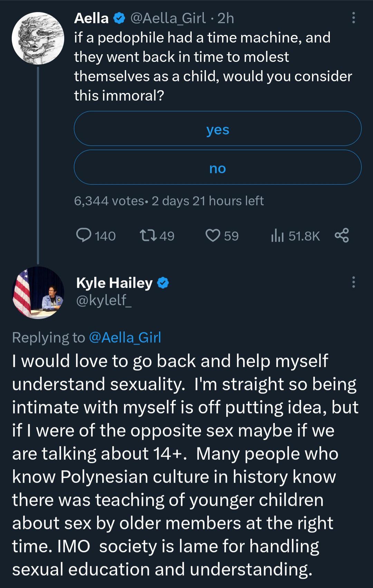Tap the verified badge beside Kyle Hailey

pos(163,283)
